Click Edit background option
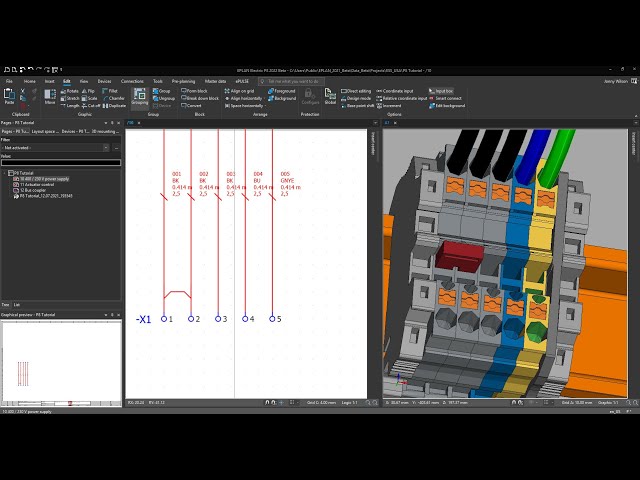Image resolution: width=640 pixels, height=480 pixels. [x=447, y=106]
